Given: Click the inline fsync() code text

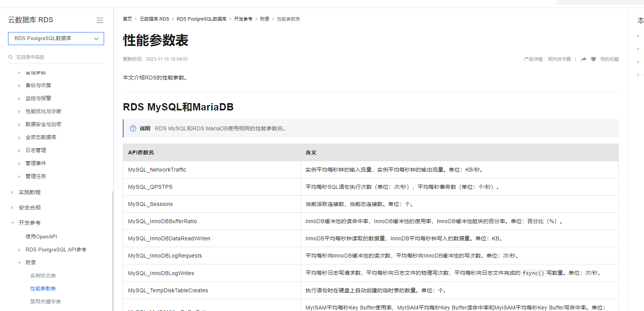Looking at the screenshot, I should 533,273.
